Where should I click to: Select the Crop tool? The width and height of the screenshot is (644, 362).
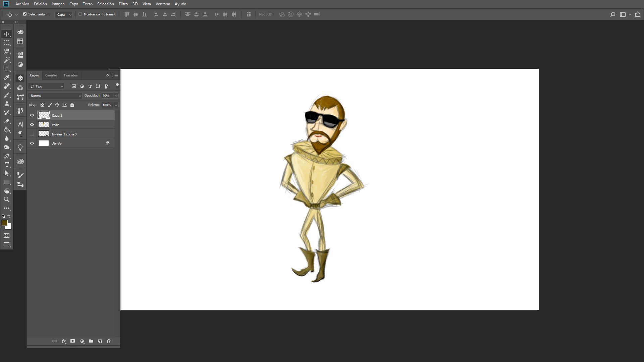click(x=7, y=69)
